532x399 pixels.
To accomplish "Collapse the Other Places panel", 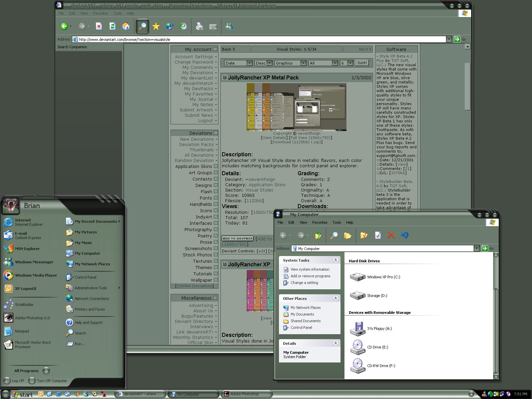I will (335, 298).
